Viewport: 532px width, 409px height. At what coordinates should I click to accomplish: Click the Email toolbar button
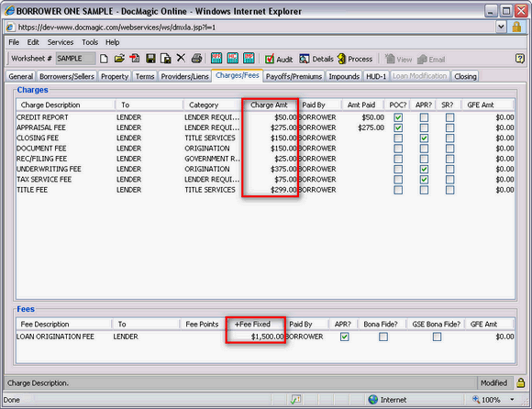tap(431, 60)
